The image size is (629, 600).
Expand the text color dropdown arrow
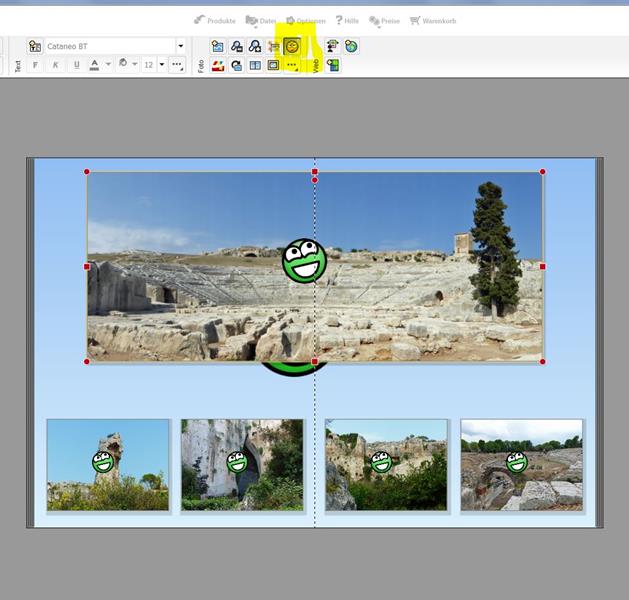(108, 64)
